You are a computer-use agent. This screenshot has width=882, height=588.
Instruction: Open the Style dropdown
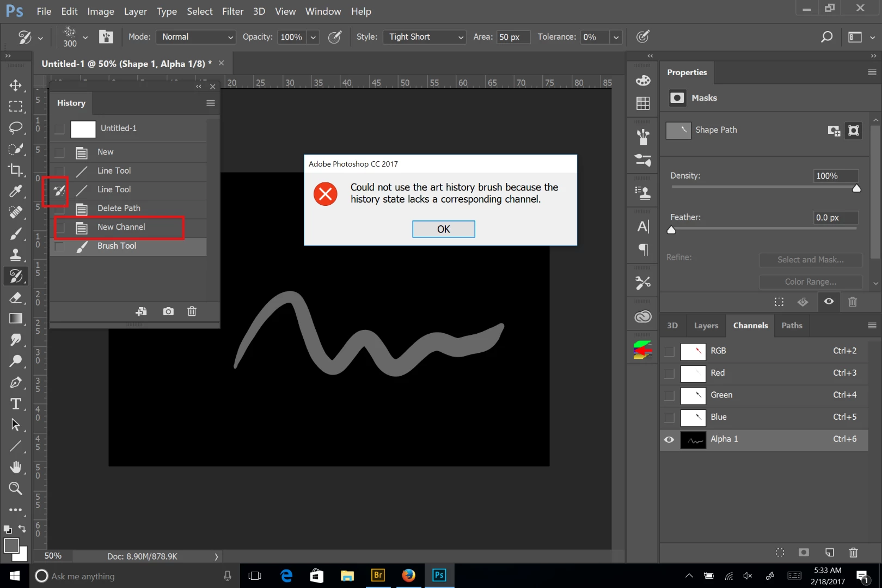[425, 37]
